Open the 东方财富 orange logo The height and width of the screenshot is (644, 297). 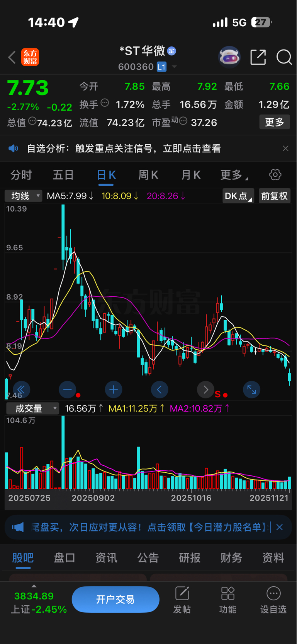tap(30, 57)
